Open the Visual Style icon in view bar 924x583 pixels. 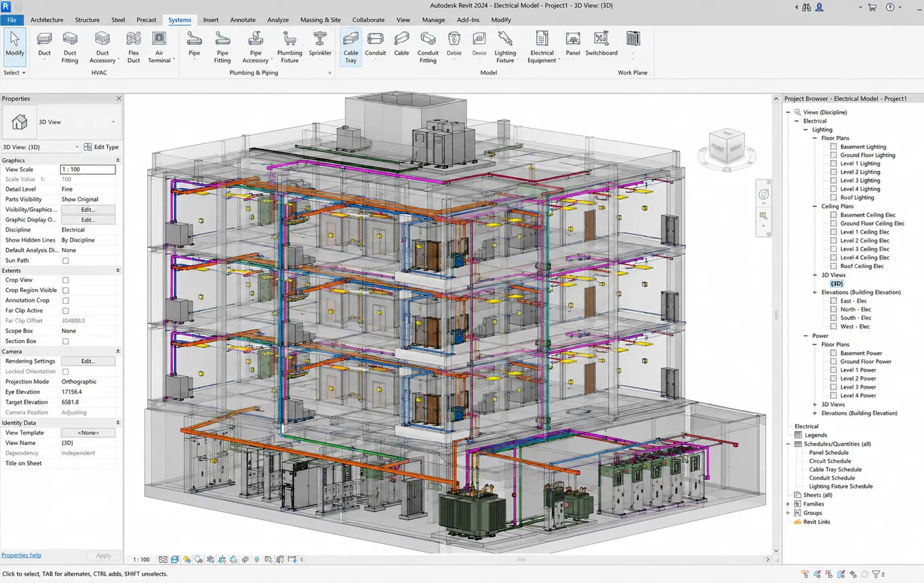click(175, 559)
